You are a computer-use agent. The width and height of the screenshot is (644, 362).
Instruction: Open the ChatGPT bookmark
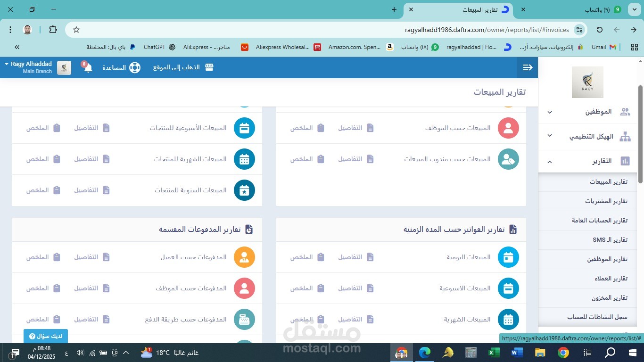pos(159,47)
